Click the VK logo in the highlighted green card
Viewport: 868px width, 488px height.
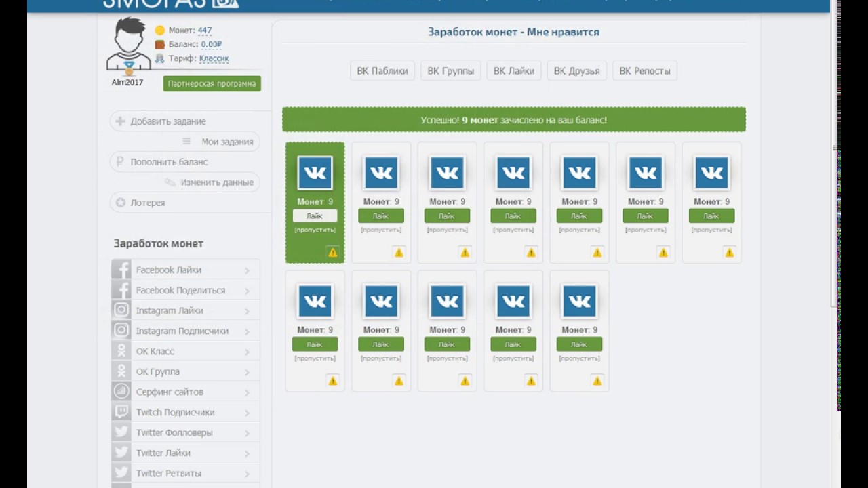click(315, 173)
